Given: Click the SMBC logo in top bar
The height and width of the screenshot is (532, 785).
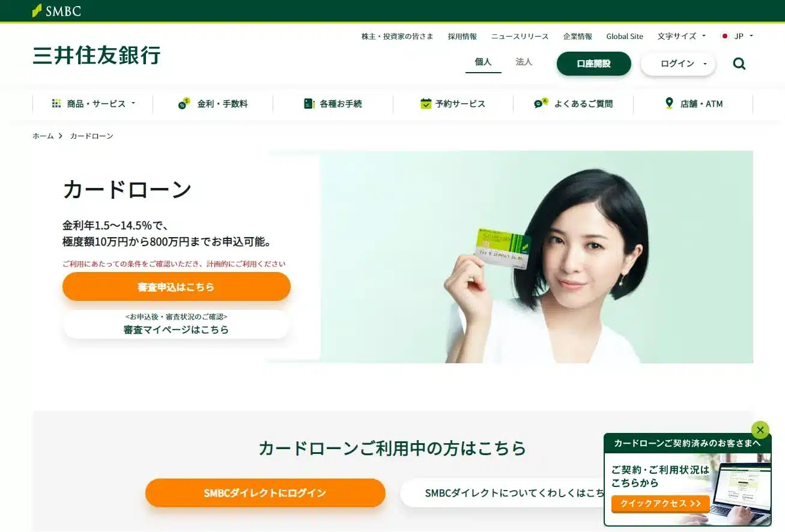Looking at the screenshot, I should tap(56, 11).
